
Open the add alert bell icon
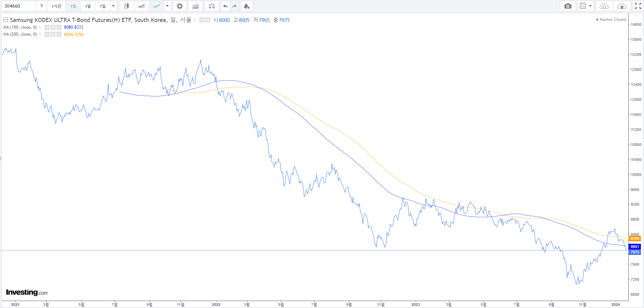[247, 6]
